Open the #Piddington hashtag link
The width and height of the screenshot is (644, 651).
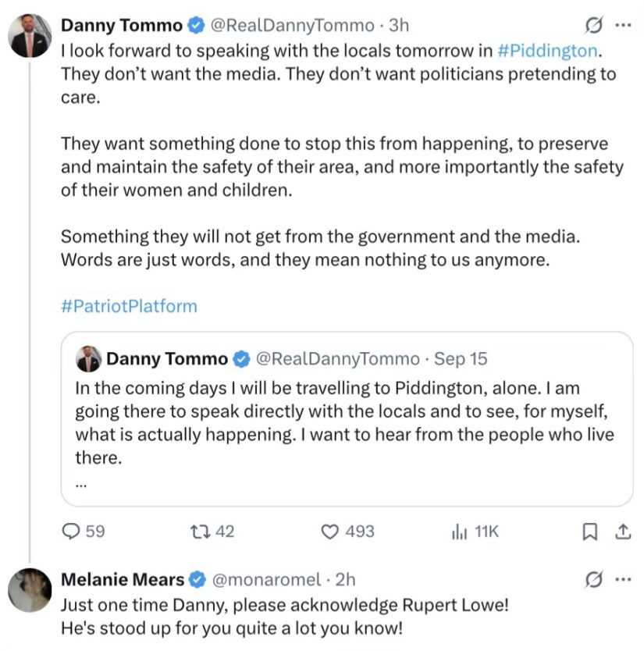(547, 51)
